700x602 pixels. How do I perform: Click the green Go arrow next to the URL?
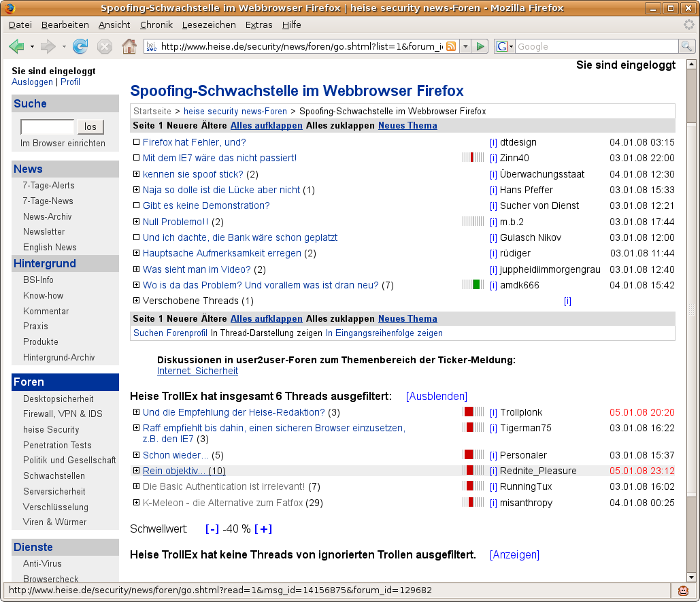480,46
